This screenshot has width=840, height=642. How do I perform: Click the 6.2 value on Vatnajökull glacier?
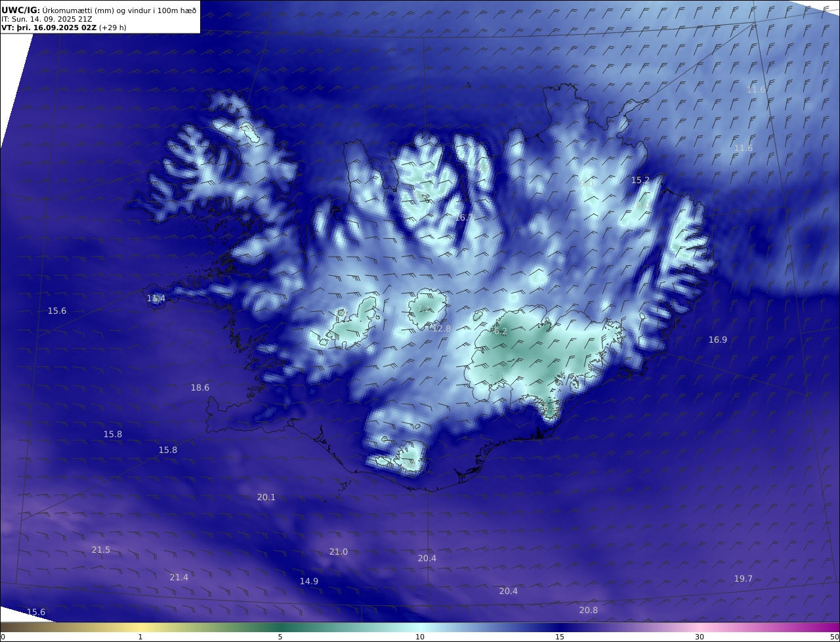[x=501, y=332]
